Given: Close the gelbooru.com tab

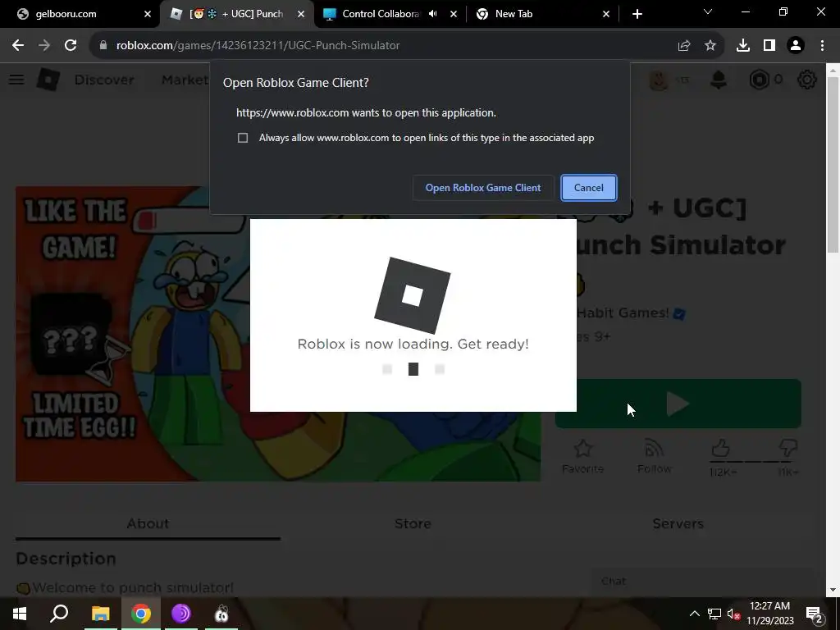Looking at the screenshot, I should (148, 14).
